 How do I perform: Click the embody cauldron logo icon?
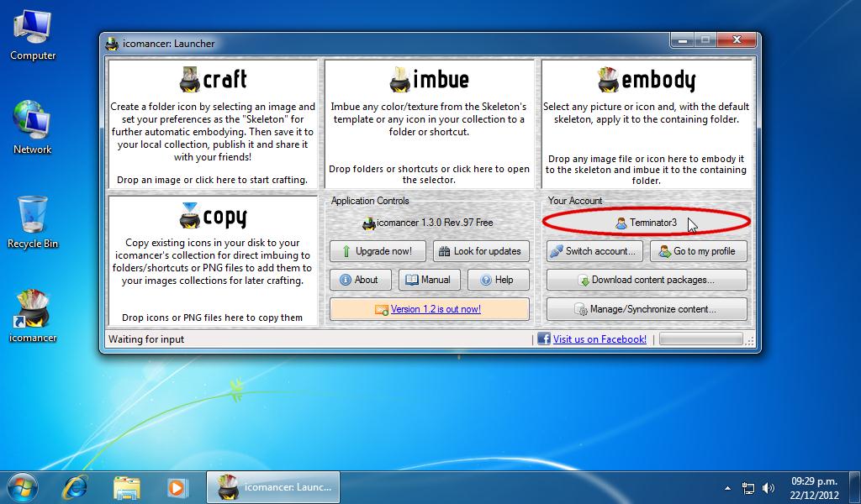[x=609, y=80]
